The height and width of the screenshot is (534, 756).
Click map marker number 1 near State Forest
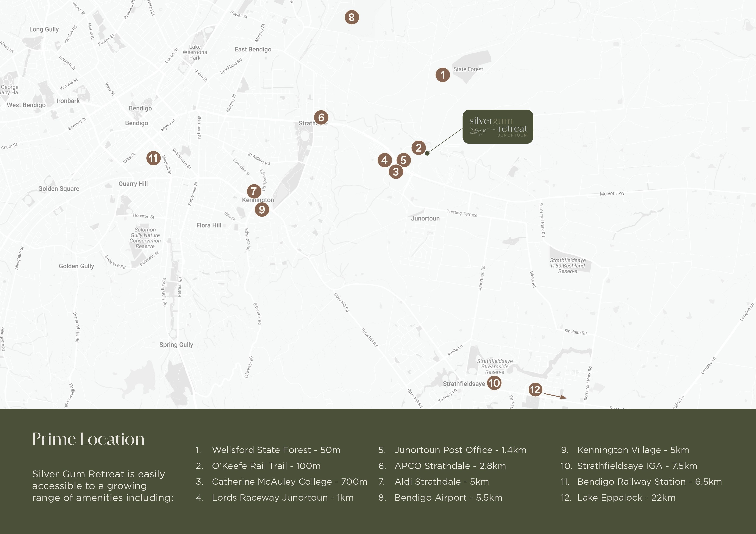(442, 75)
